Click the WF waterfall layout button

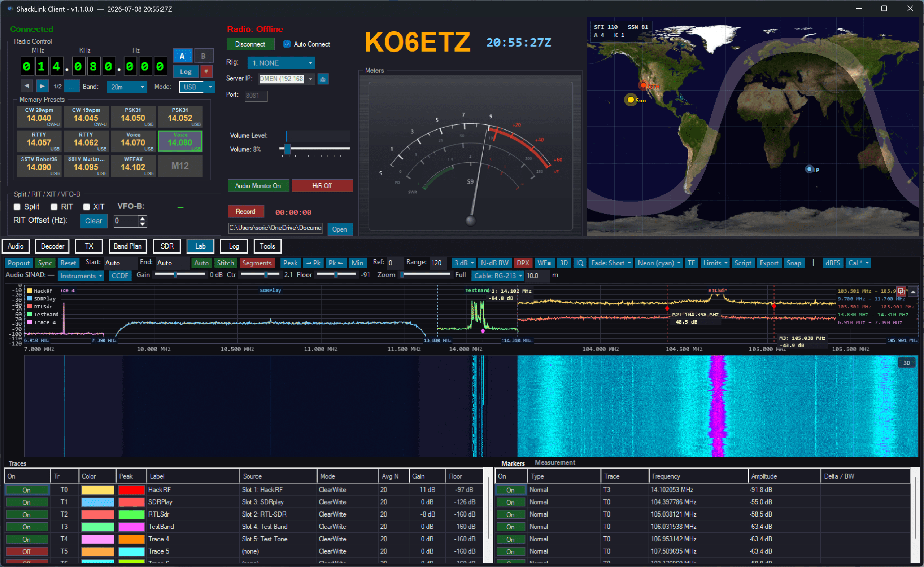coord(544,263)
